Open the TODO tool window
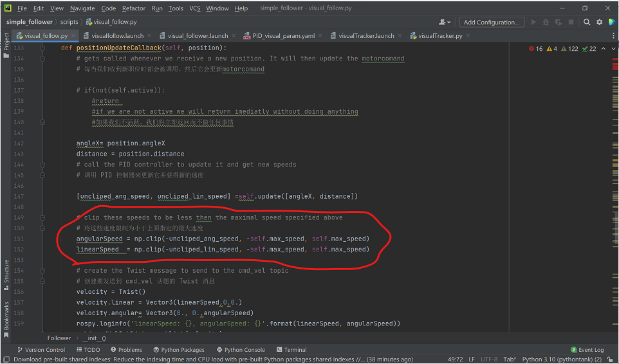The image size is (619, 364). pos(88,350)
